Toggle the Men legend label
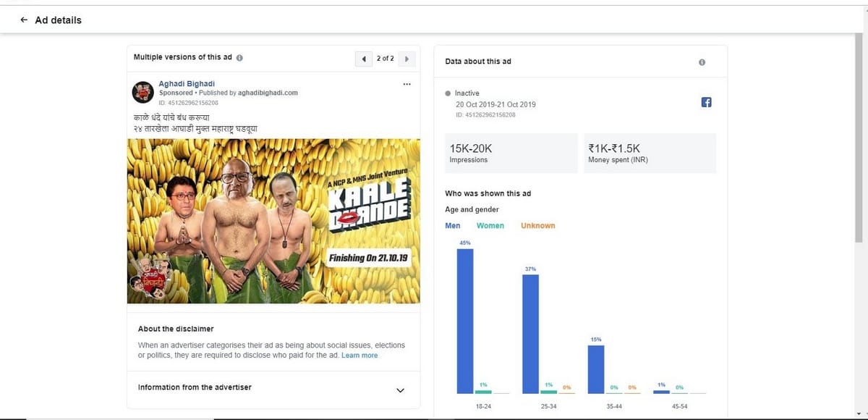The width and height of the screenshot is (868, 420). [453, 226]
